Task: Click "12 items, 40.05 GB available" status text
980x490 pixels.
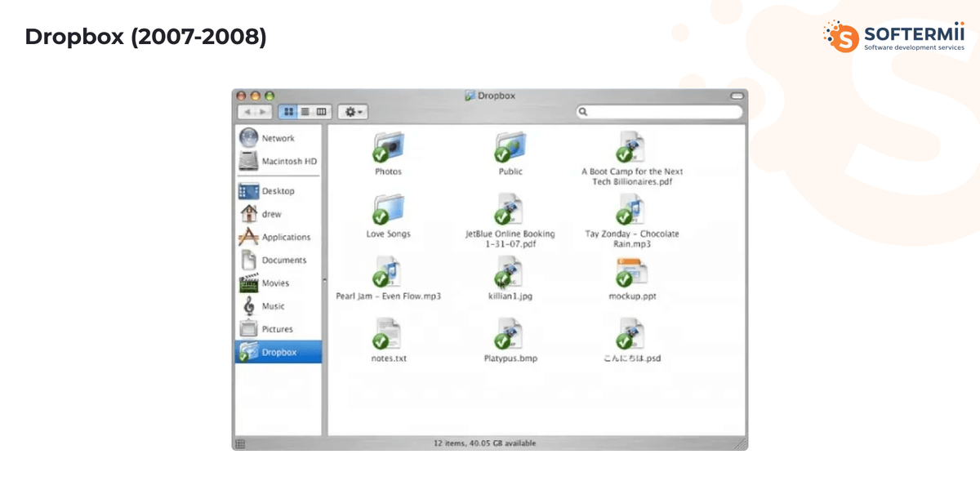Action: tap(485, 443)
